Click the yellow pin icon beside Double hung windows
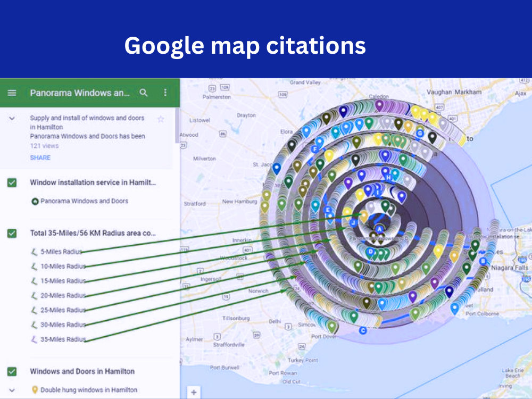The width and height of the screenshot is (532, 399). (x=35, y=390)
